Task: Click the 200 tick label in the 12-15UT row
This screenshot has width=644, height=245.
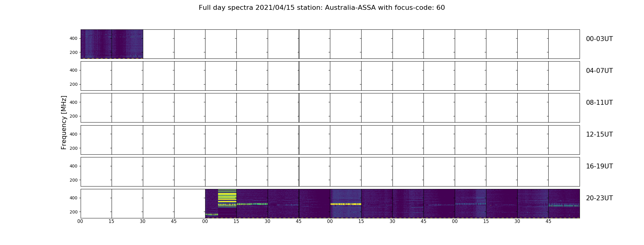Action: (74, 148)
